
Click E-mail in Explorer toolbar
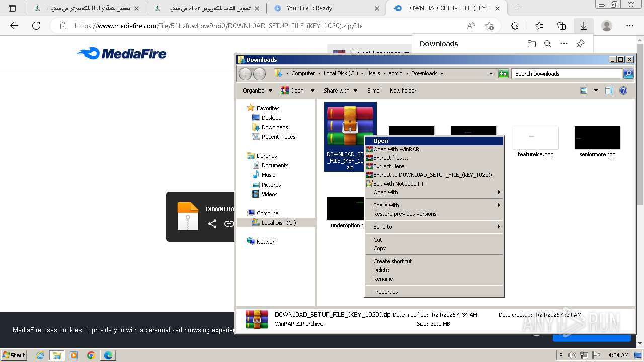pyautogui.click(x=374, y=90)
